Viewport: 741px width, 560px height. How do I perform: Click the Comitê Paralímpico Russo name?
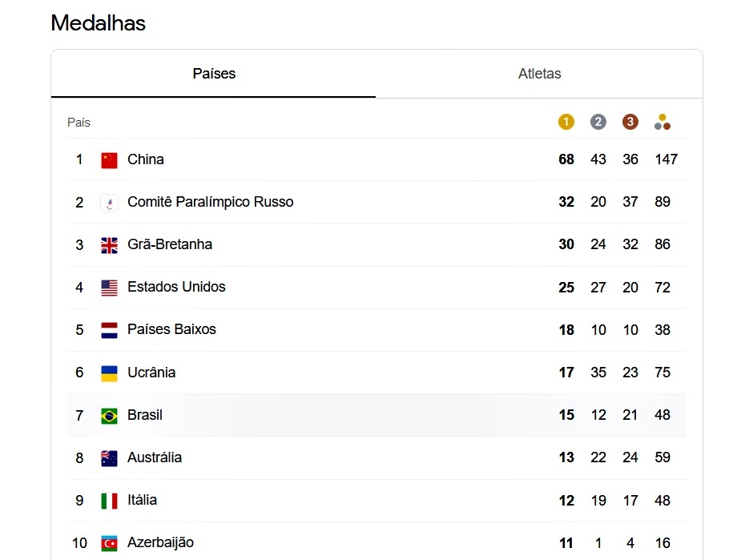point(211,202)
